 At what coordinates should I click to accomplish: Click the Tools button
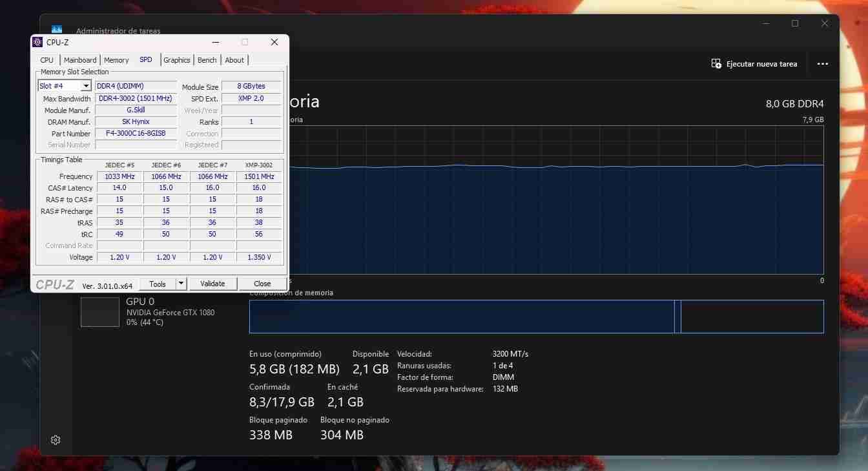pyautogui.click(x=158, y=284)
